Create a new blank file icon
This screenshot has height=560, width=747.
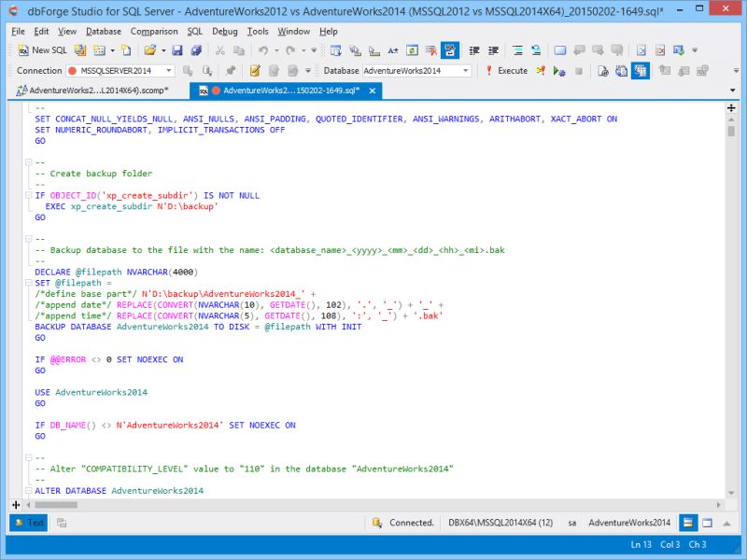coord(126,50)
